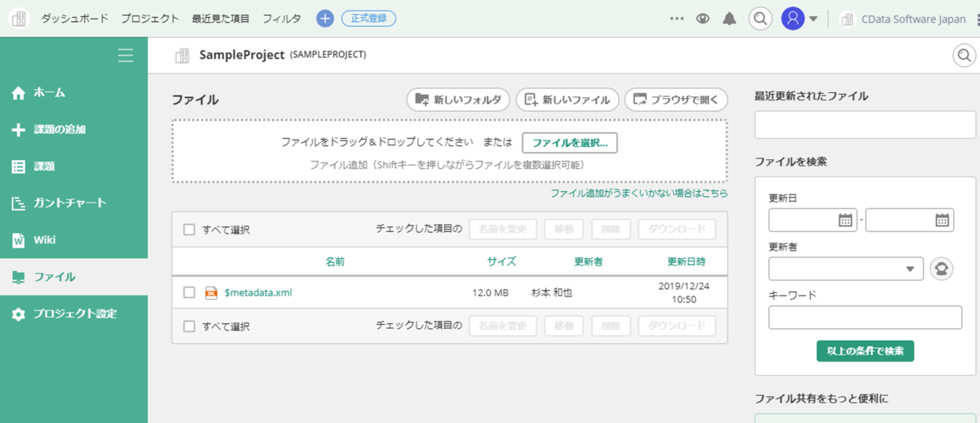Sort by 更新者 column header
This screenshot has width=980, height=423.
[588, 262]
